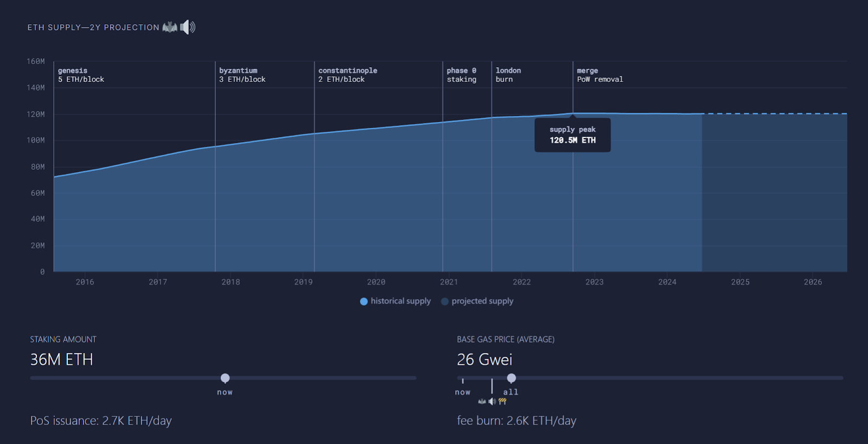Click the historical supply legend dot
Image resolution: width=868 pixels, height=444 pixels.
363,301
